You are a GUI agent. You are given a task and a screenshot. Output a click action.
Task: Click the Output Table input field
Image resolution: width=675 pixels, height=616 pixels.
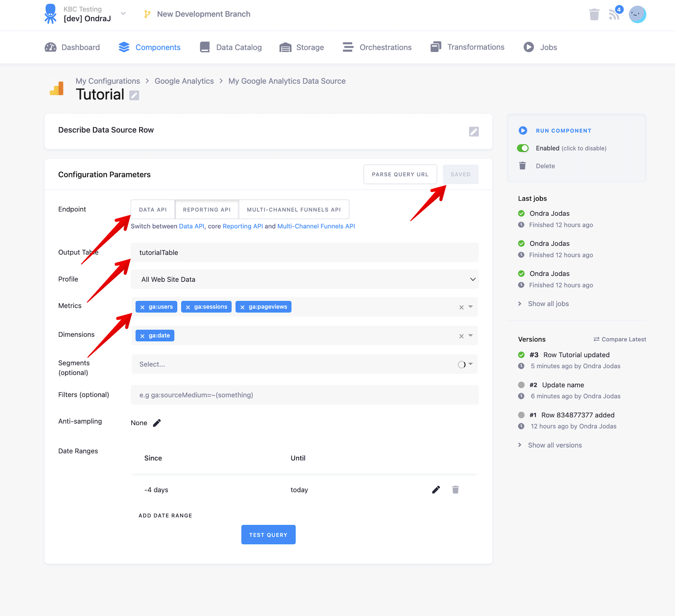click(305, 252)
